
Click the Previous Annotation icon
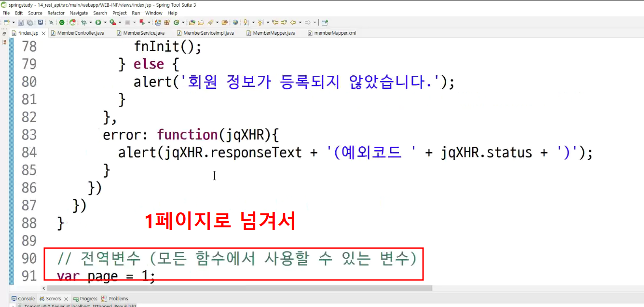[260, 22]
